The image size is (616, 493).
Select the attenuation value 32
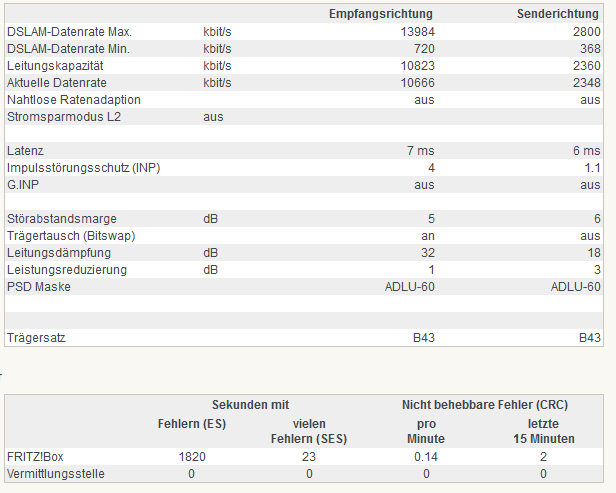click(428, 253)
